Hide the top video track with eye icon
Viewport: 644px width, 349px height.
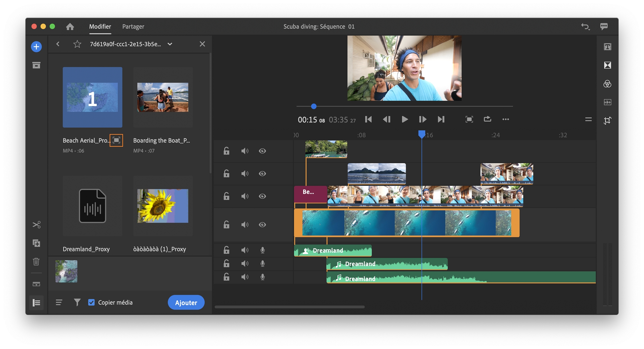coord(262,151)
